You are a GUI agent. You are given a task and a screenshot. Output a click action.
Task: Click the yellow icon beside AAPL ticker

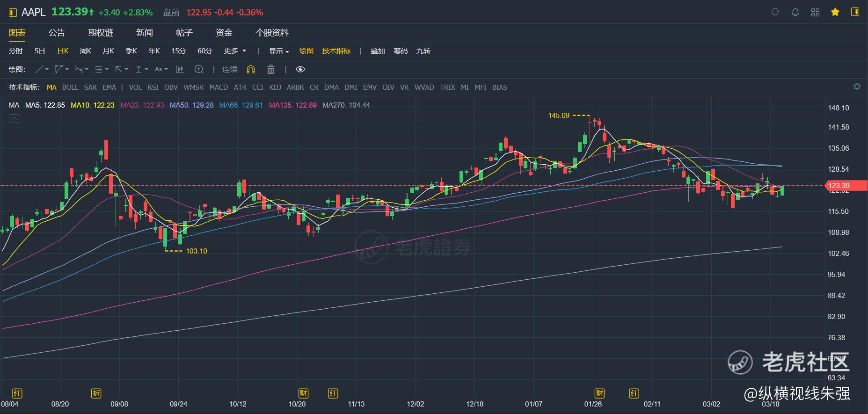pos(13,13)
